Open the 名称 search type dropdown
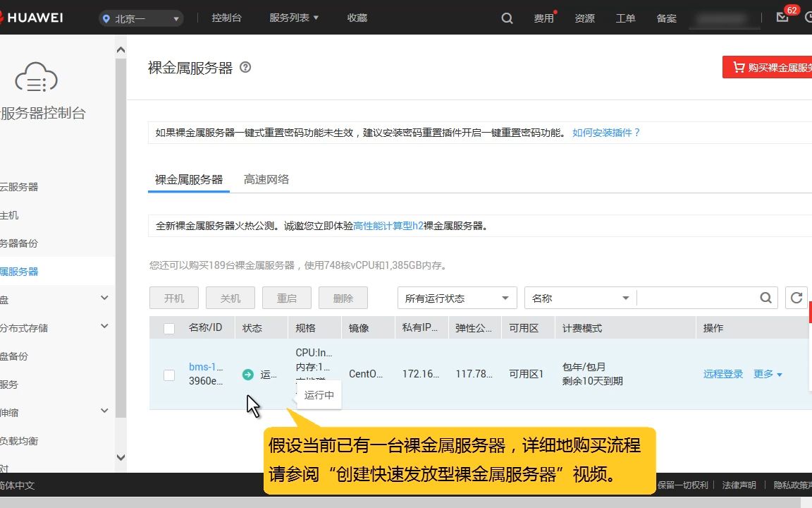Image resolution: width=812 pixels, height=508 pixels. point(580,298)
